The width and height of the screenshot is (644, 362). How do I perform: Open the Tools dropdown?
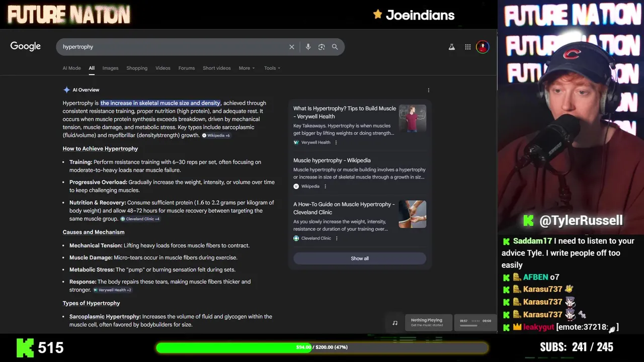pos(272,68)
